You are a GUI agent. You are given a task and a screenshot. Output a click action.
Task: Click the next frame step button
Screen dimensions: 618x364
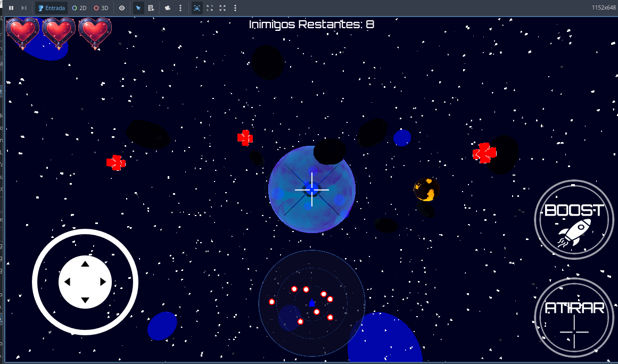point(23,8)
